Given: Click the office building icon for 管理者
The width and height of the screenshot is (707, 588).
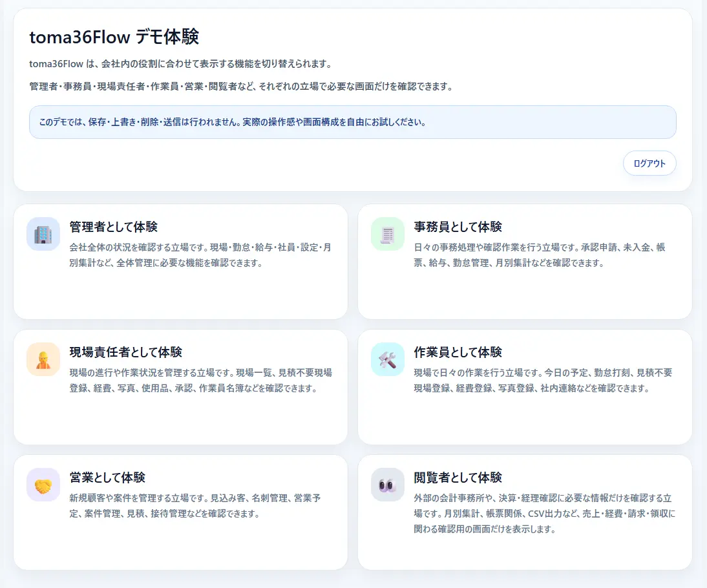Looking at the screenshot, I should (x=43, y=234).
